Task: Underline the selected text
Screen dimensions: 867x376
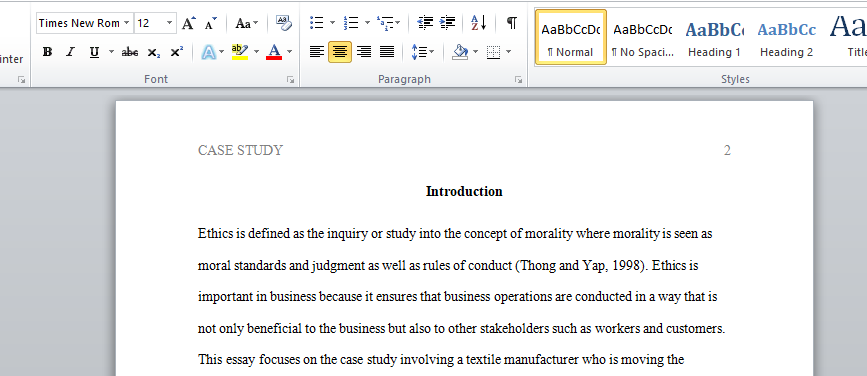Action: (94, 52)
